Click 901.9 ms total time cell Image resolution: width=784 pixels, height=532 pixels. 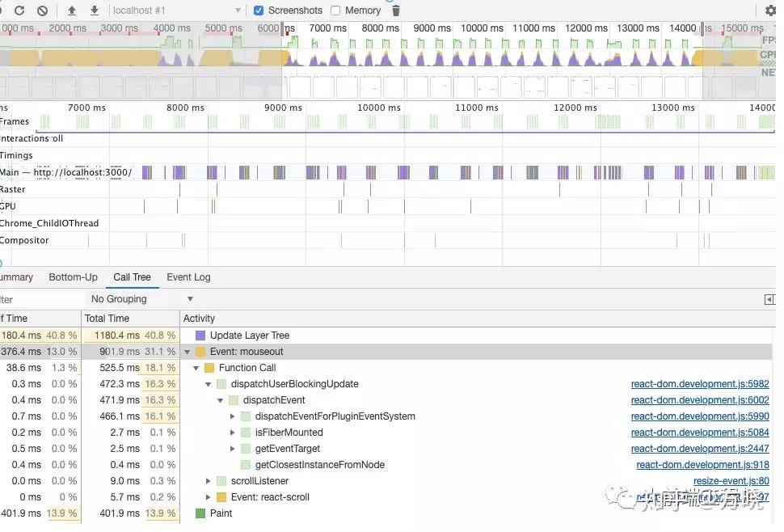click(x=130, y=352)
